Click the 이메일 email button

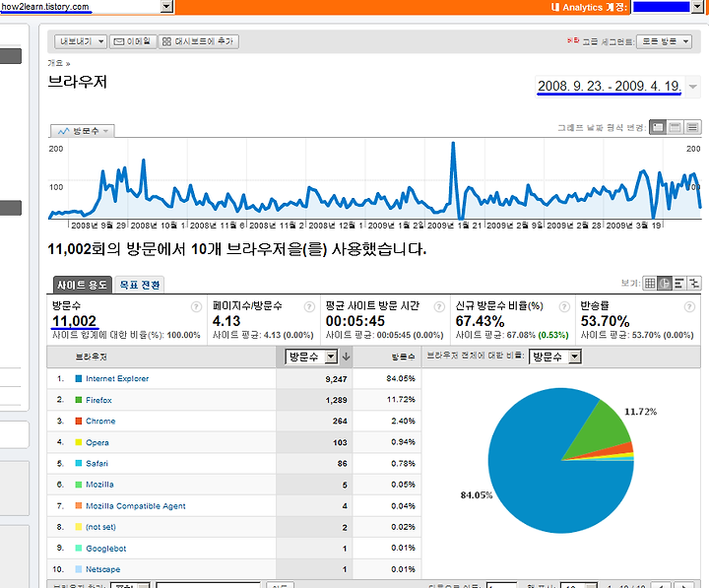pos(133,41)
